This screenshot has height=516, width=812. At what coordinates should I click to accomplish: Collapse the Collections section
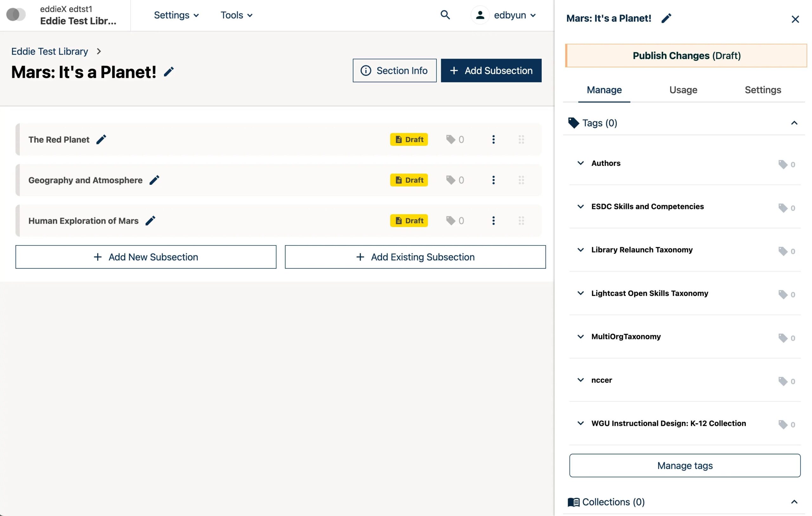(x=794, y=502)
